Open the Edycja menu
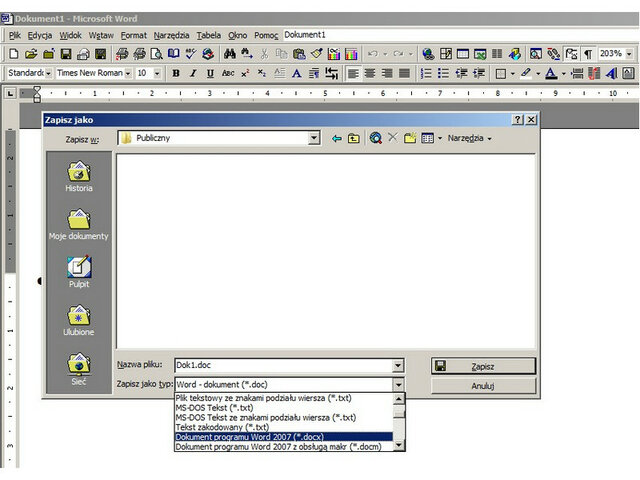 point(40,36)
